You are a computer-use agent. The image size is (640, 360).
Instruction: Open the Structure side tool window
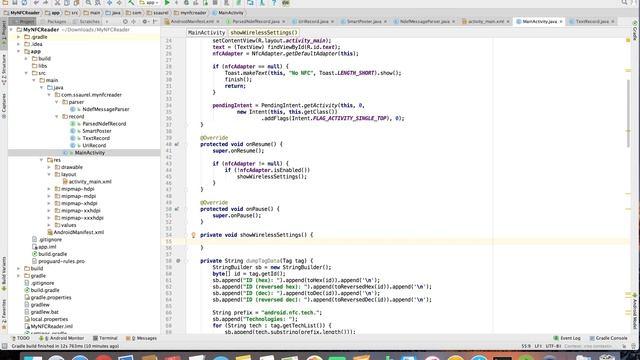(4, 71)
